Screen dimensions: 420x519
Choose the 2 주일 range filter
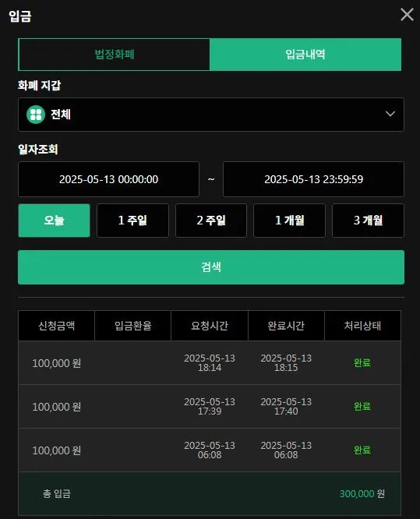pos(211,221)
